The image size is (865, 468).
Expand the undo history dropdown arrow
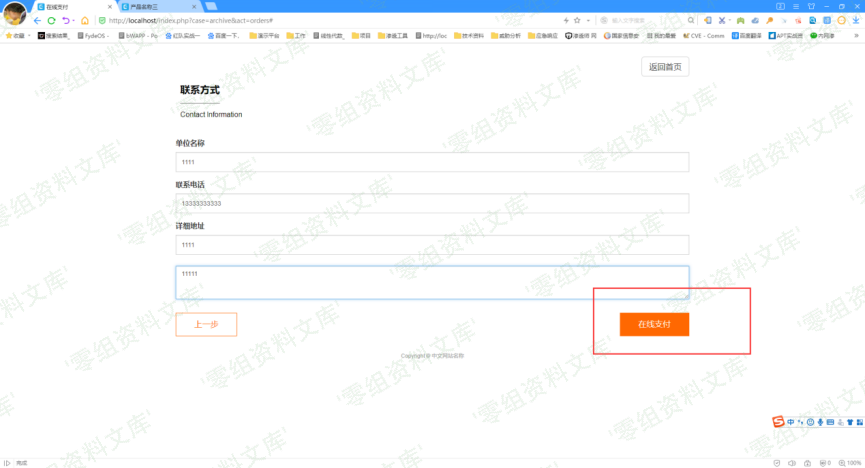[x=74, y=20]
